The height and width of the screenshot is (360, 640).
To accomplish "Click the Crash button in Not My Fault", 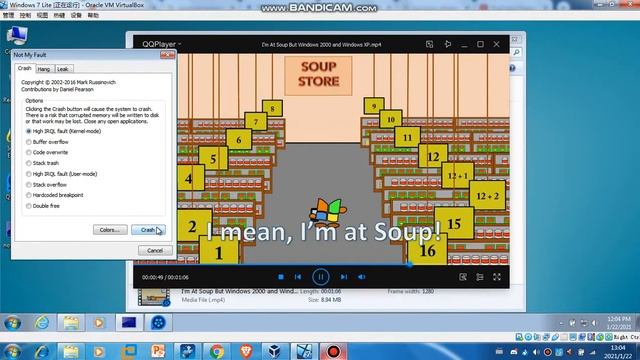I will coord(148,230).
